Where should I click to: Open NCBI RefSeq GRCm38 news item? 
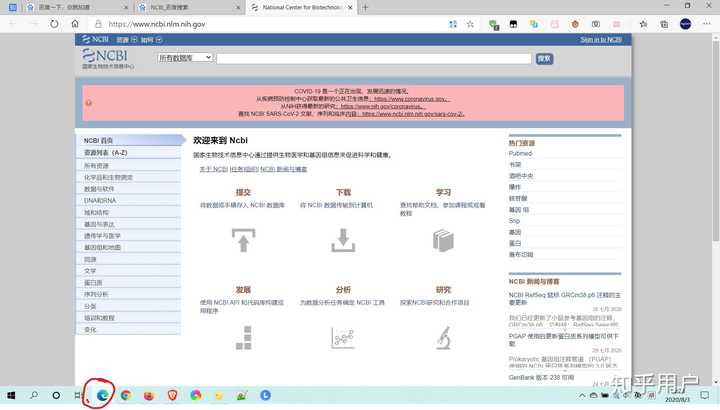[564, 298]
